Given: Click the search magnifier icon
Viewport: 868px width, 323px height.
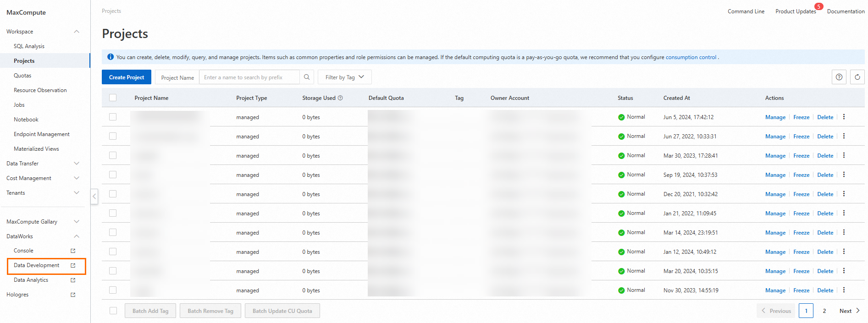Looking at the screenshot, I should (307, 77).
